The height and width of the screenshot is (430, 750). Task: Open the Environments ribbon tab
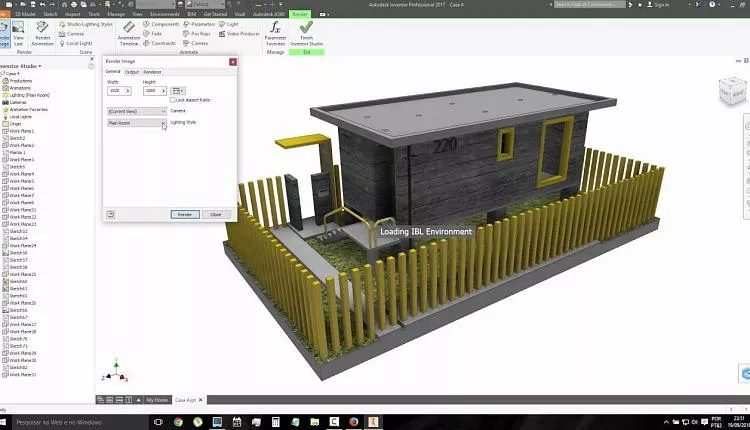(x=164, y=15)
